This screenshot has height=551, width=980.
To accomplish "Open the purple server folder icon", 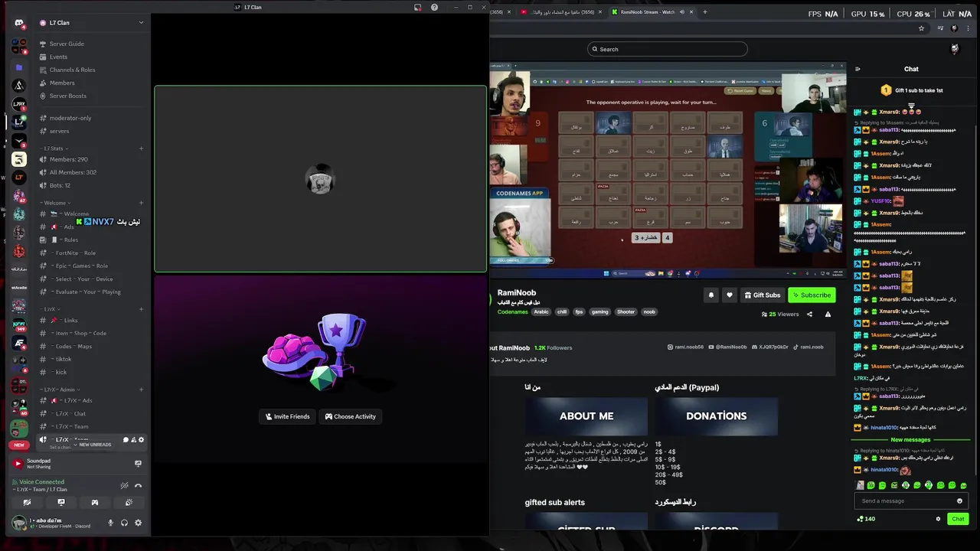I will tap(19, 67).
